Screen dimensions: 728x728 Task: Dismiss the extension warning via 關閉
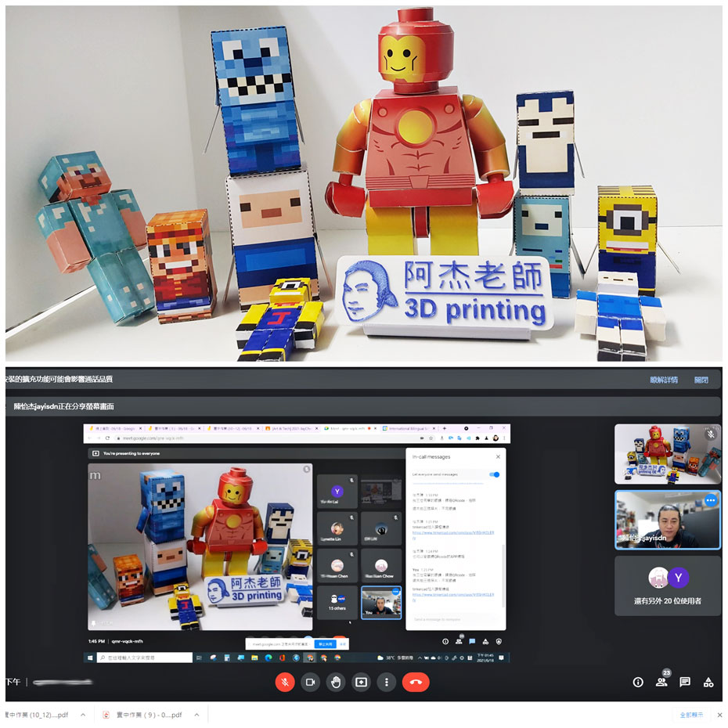click(x=701, y=380)
